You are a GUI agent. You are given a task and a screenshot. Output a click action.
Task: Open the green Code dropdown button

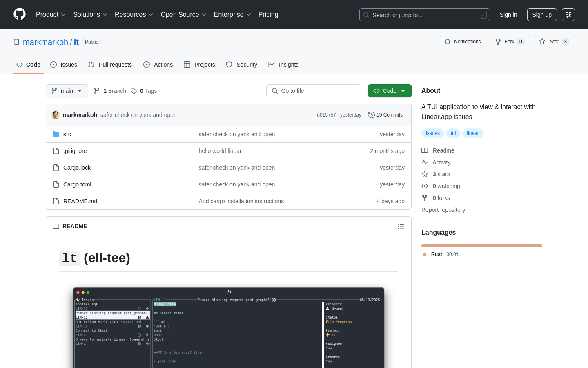tap(390, 91)
